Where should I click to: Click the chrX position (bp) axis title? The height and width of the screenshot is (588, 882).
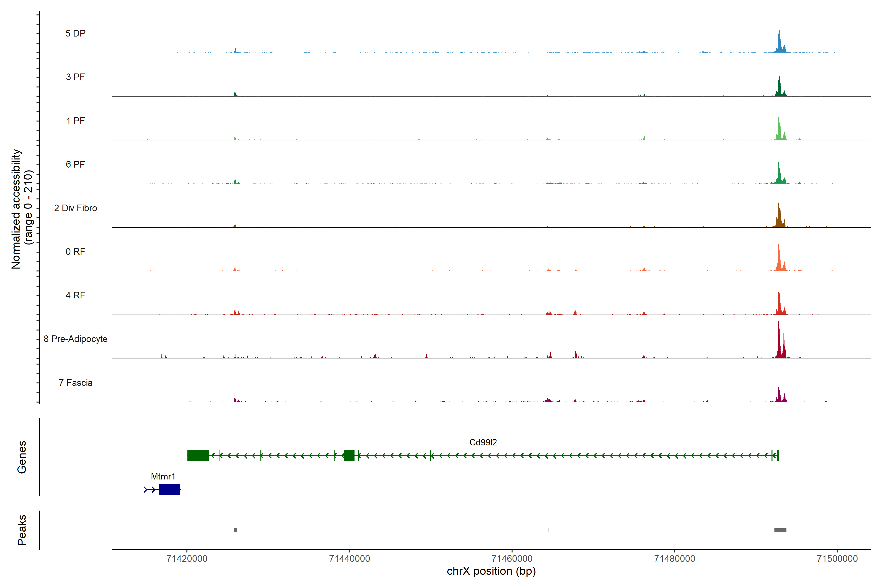[x=491, y=571]
